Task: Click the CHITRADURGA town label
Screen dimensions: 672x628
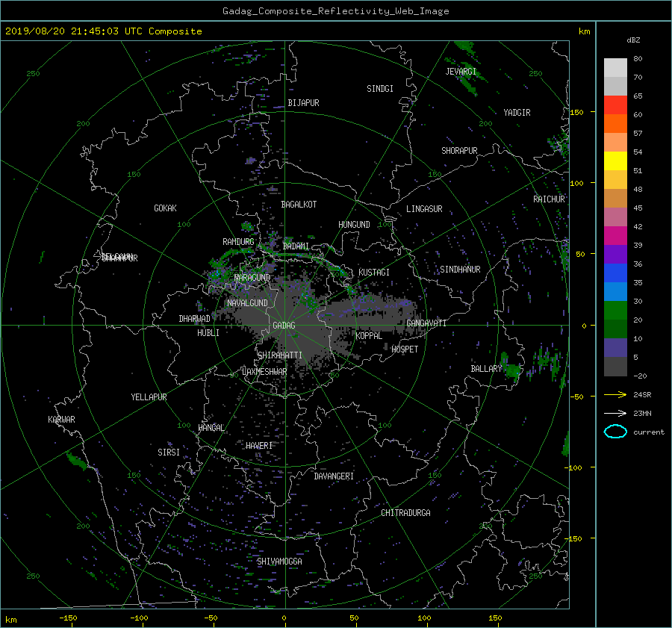Action: click(405, 513)
